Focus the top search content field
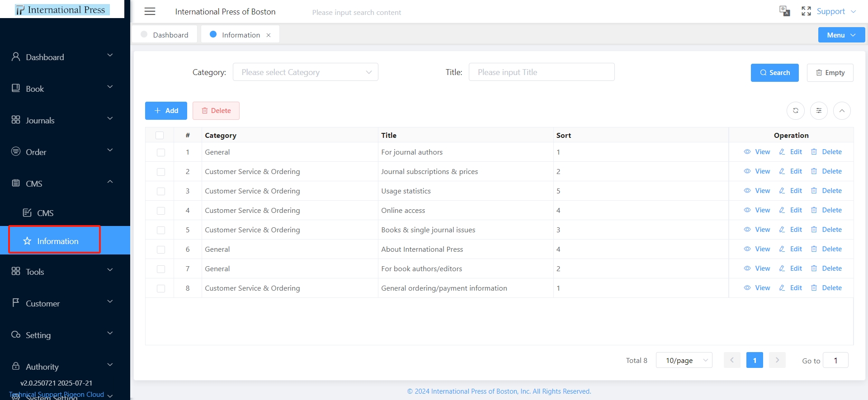The image size is (868, 400). click(357, 12)
